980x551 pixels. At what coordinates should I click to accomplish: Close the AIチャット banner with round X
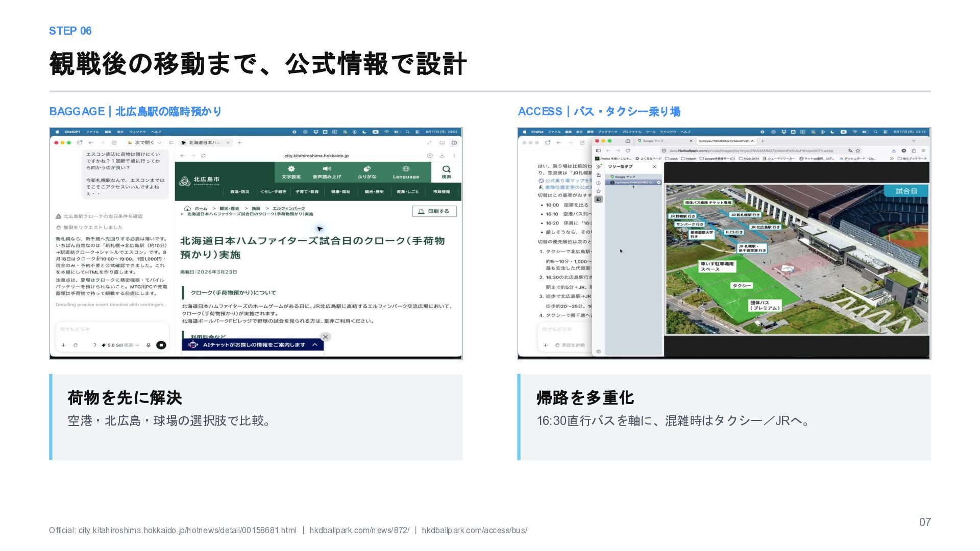[325, 337]
